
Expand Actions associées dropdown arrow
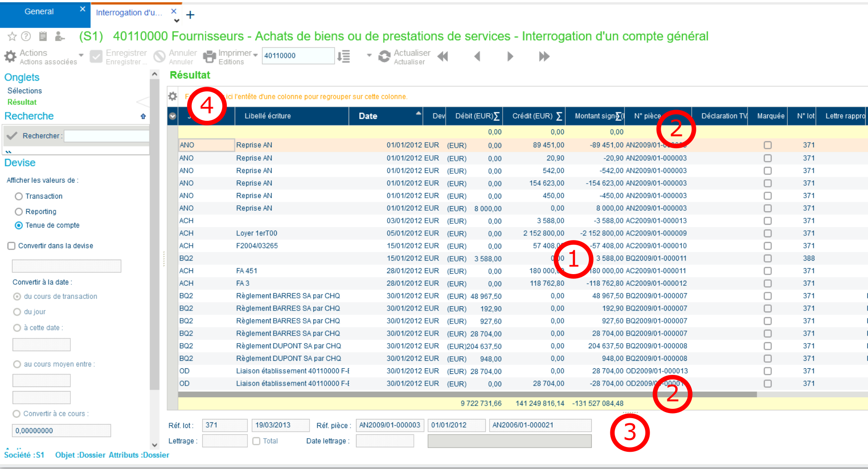[81, 55]
